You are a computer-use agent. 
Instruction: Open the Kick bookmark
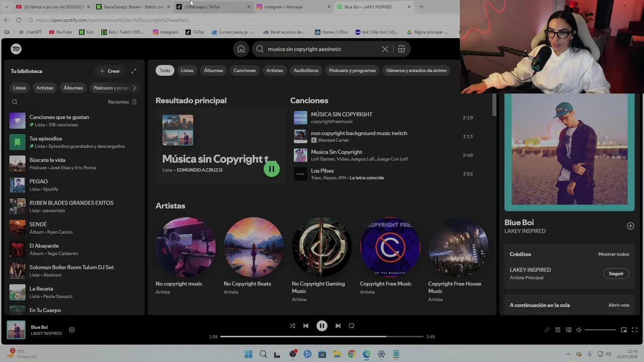pyautogui.click(x=86, y=32)
